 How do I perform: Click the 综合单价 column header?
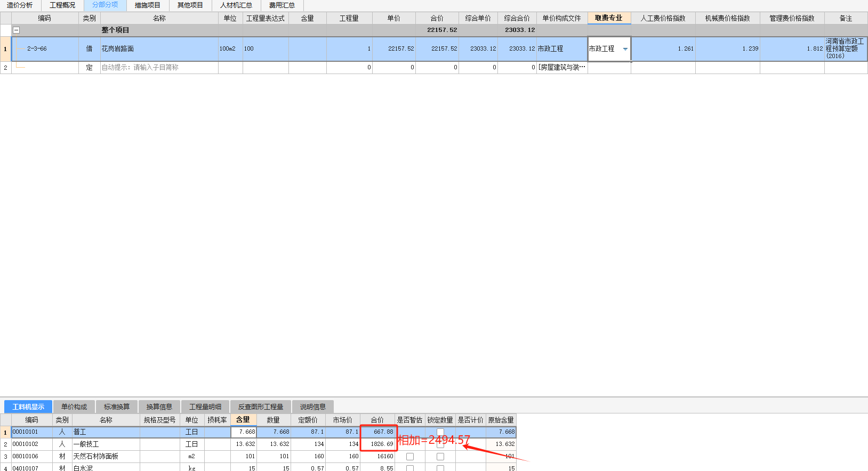(478, 18)
